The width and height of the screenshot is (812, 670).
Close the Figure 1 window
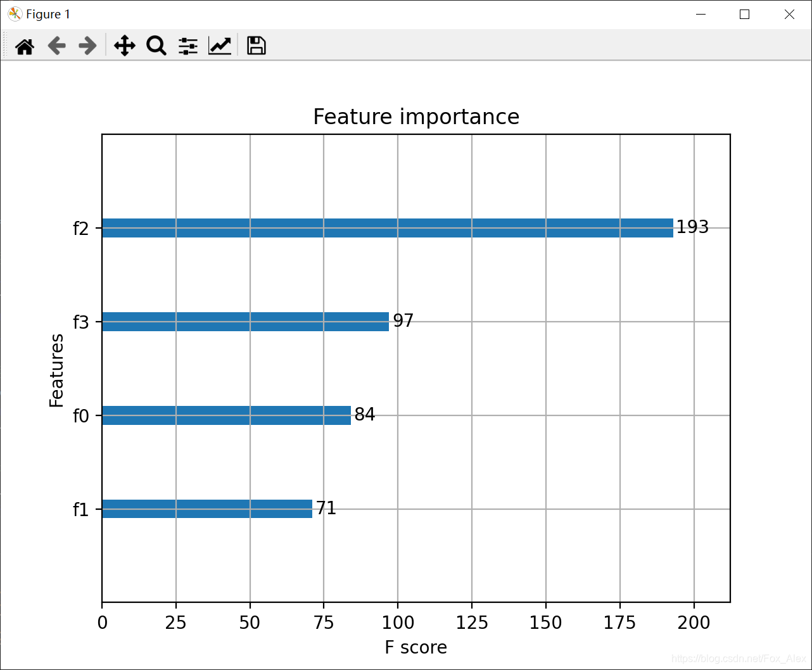pos(789,14)
